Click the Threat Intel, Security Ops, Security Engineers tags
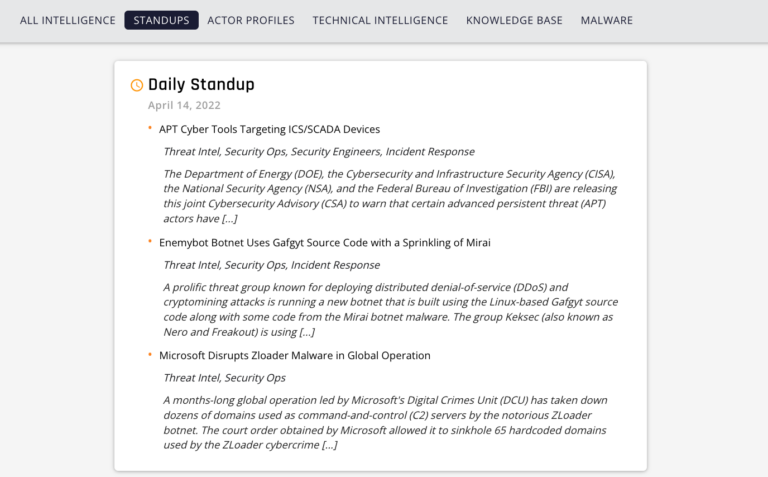Screen dimensions: 768x477 point(319,152)
